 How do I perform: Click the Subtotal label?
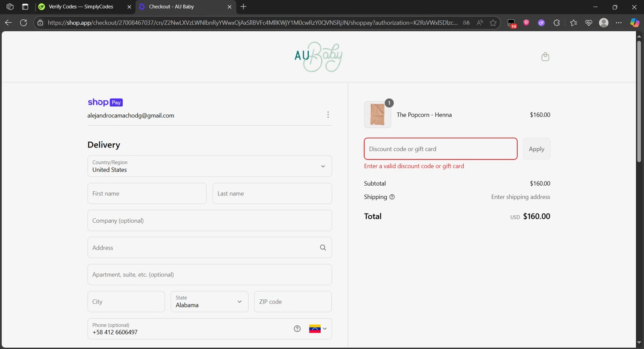375,184
